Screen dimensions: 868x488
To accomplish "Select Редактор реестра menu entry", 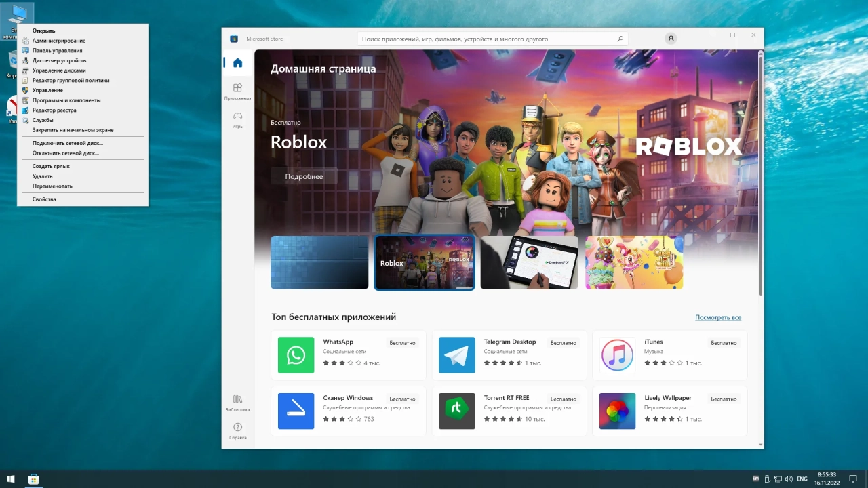I will [54, 110].
